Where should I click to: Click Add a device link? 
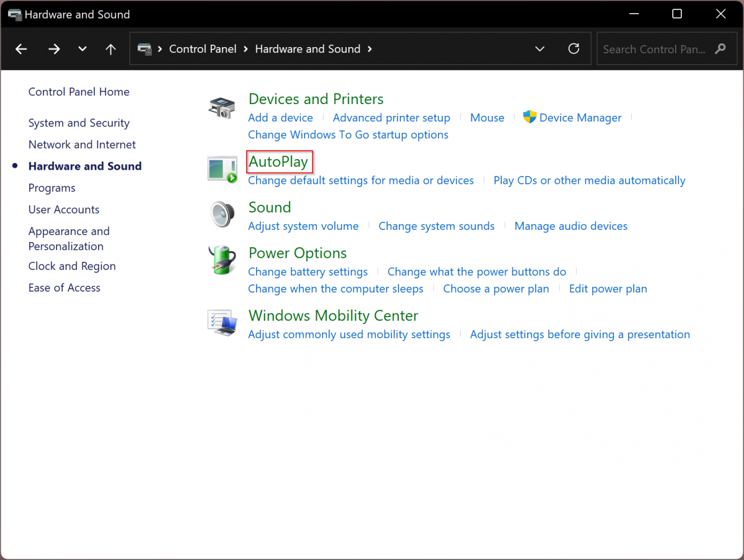click(x=280, y=118)
